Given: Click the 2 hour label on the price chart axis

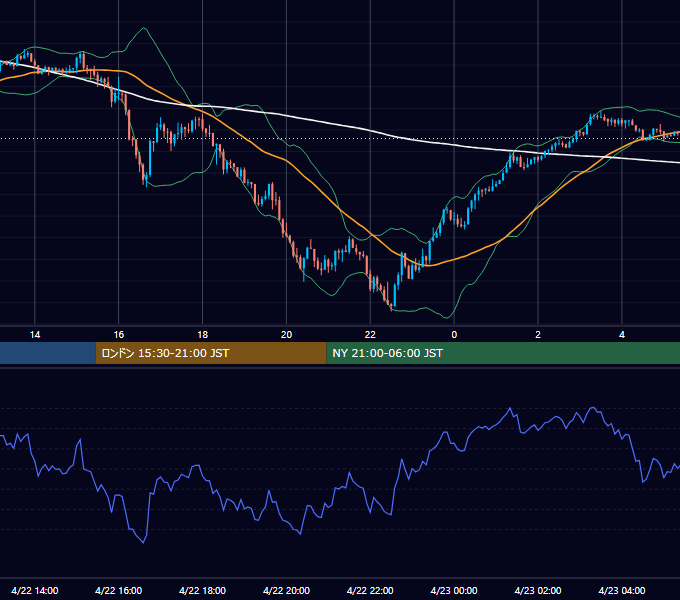Looking at the screenshot, I should pos(538,335).
